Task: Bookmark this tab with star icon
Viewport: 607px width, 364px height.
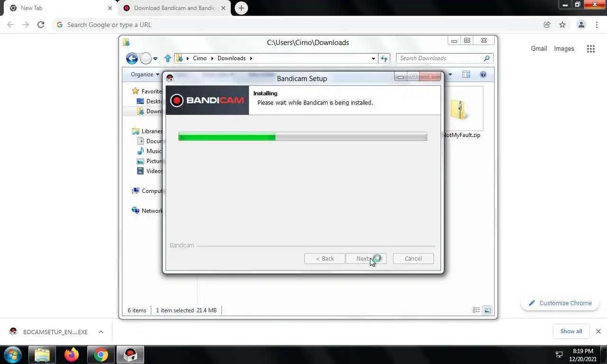Action: 562,25
